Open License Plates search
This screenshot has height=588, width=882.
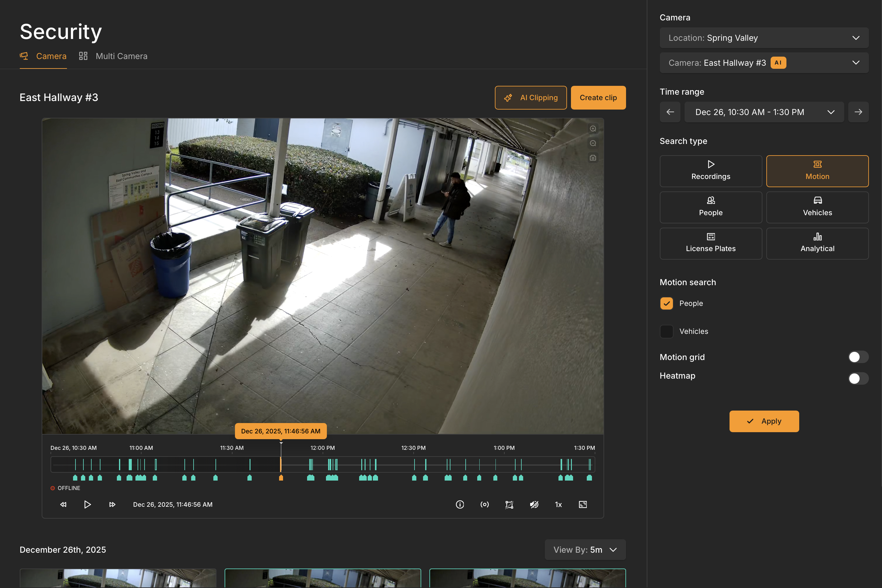pyautogui.click(x=710, y=243)
